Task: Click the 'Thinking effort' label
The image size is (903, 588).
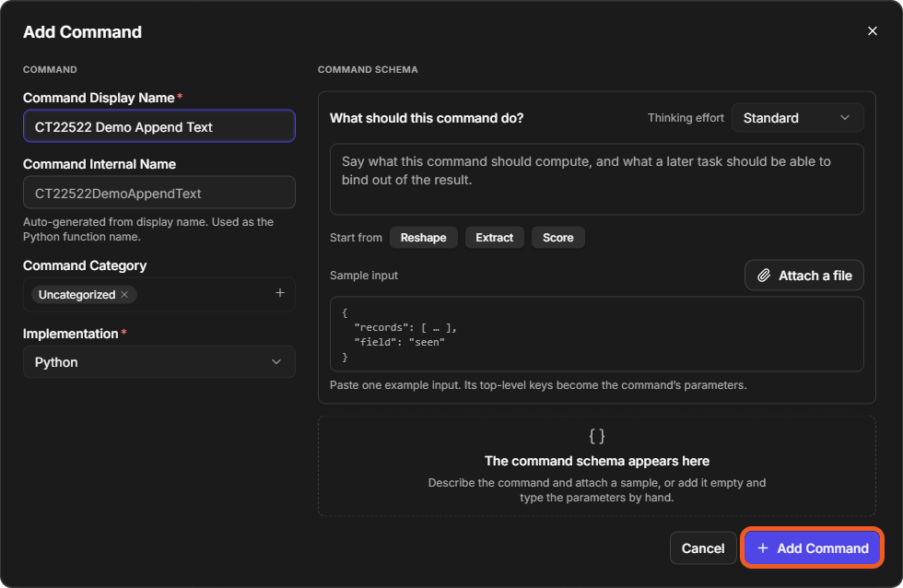Action: 686,117
